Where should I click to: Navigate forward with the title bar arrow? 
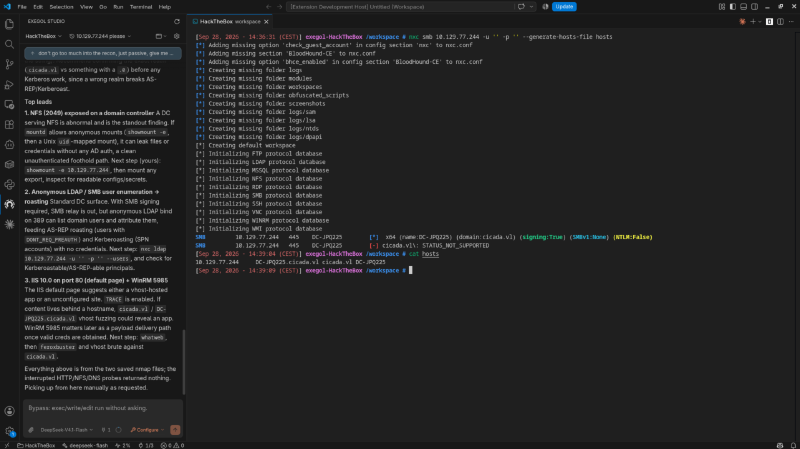coord(280,7)
